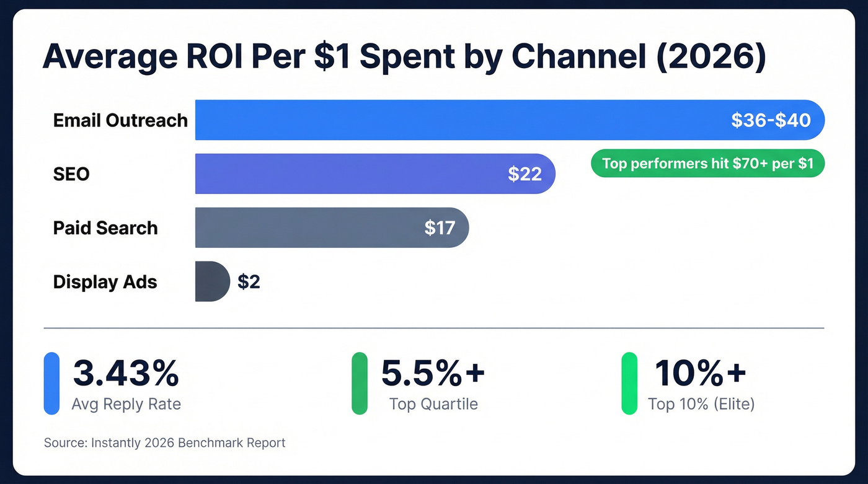
Task: Click the Top performers $70+ badge
Action: 707,164
